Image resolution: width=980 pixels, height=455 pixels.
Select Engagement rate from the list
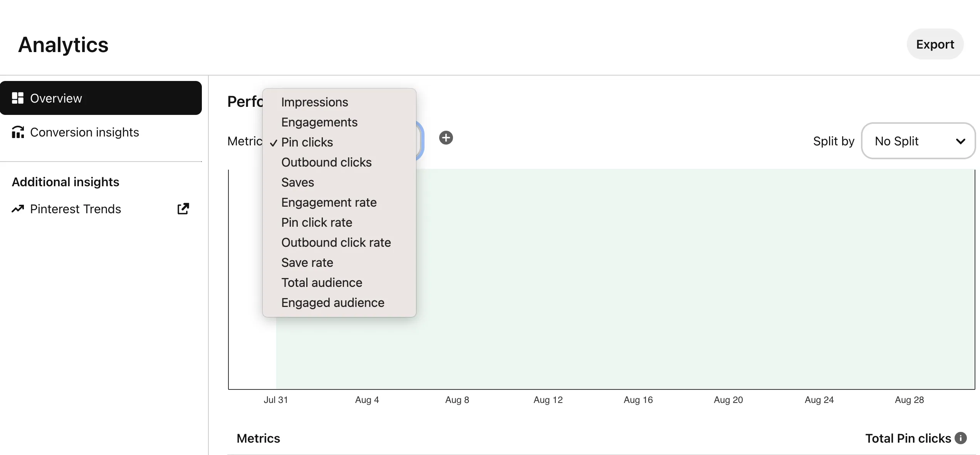pyautogui.click(x=329, y=202)
